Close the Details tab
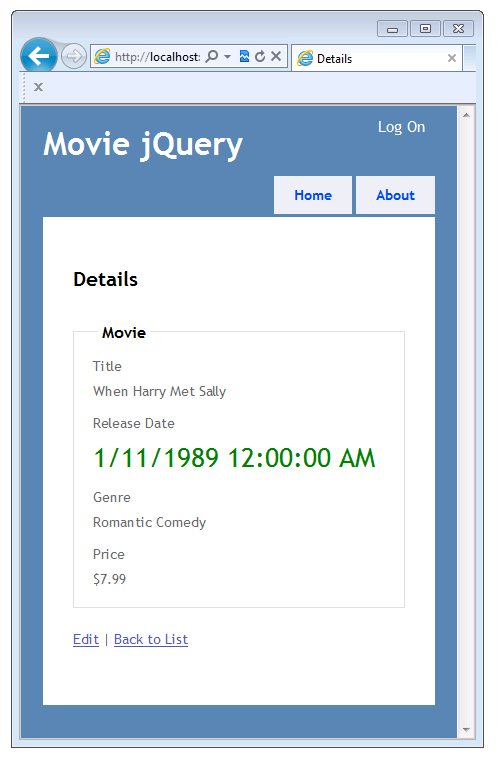This screenshot has width=501, height=764. point(452,58)
